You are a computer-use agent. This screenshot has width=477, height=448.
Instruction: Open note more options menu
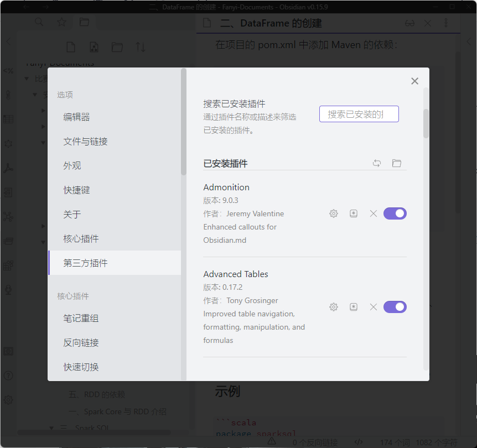click(445, 23)
